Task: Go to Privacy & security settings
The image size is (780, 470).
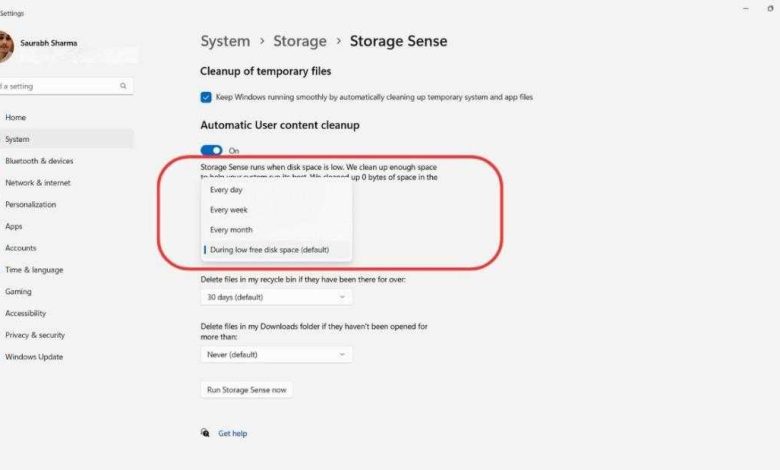Action: pos(35,335)
